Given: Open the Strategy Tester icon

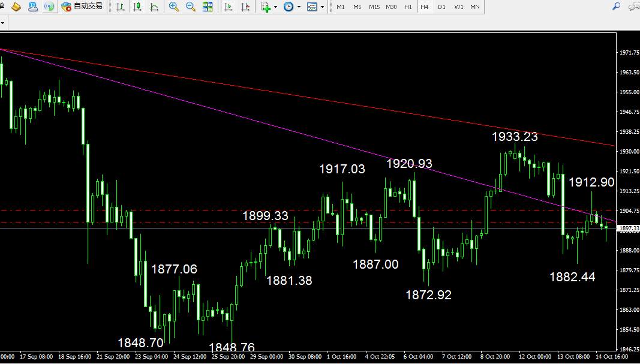Looking at the screenshot, I should pyautogui.click(x=49, y=7).
